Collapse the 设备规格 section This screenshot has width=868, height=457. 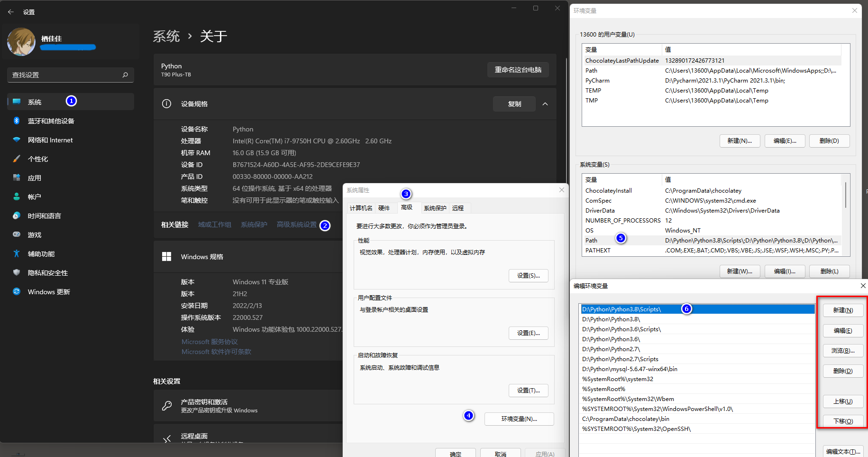[545, 104]
